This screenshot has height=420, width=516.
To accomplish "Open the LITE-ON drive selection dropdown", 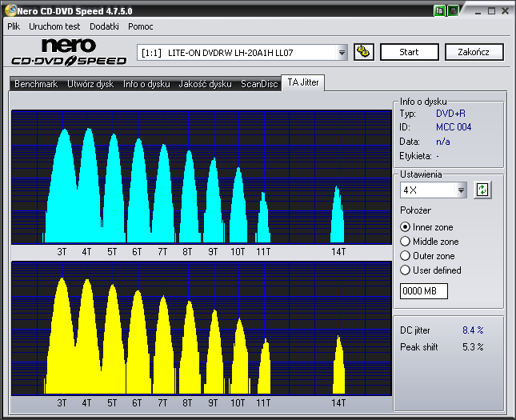I will (342, 53).
